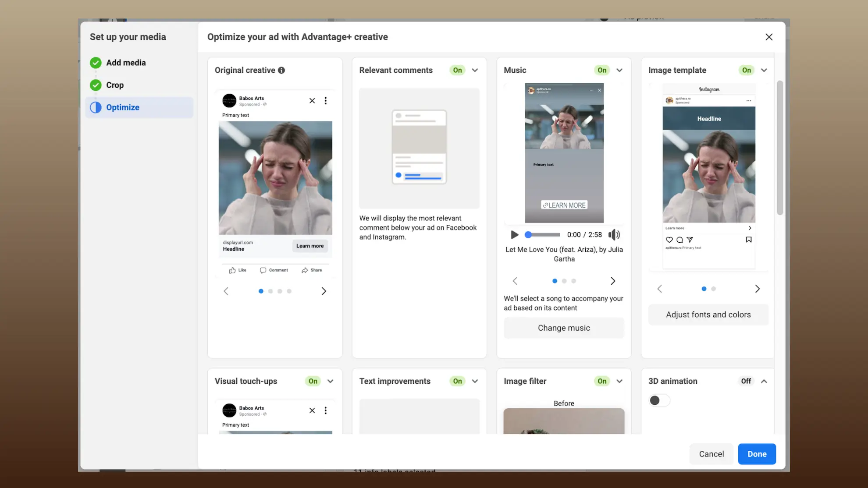This screenshot has height=488, width=868.
Task: Expand Visual touch-ups chevron
Action: [331, 381]
